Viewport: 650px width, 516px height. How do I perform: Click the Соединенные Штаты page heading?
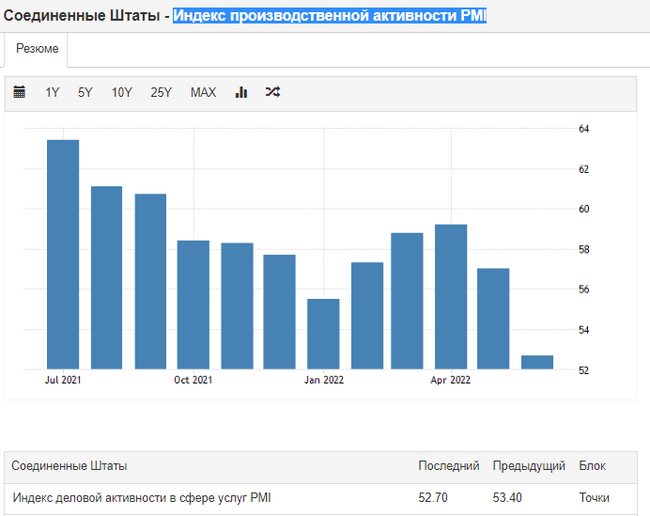[x=82, y=16]
